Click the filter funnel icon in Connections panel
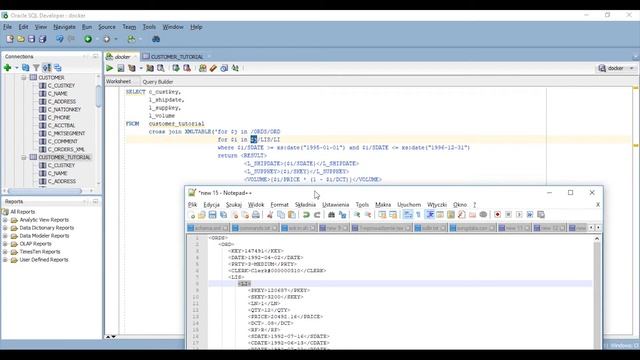640x360 pixels. click(x=36, y=68)
